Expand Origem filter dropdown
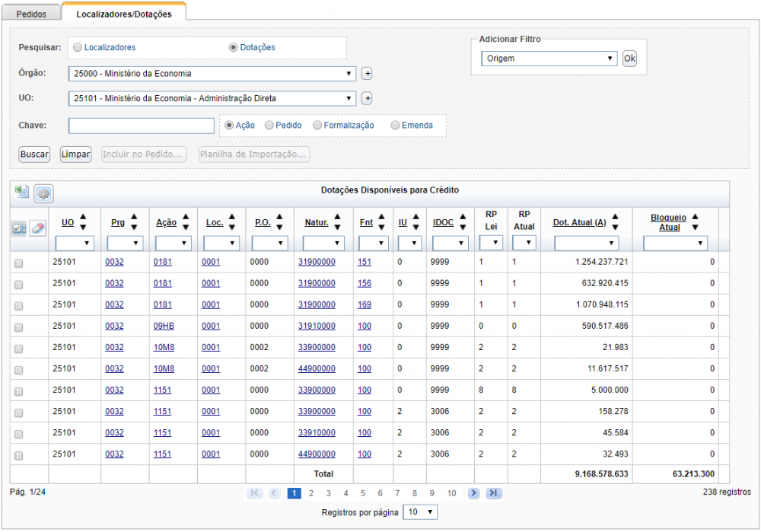The width and height of the screenshot is (761, 532). 549,59
